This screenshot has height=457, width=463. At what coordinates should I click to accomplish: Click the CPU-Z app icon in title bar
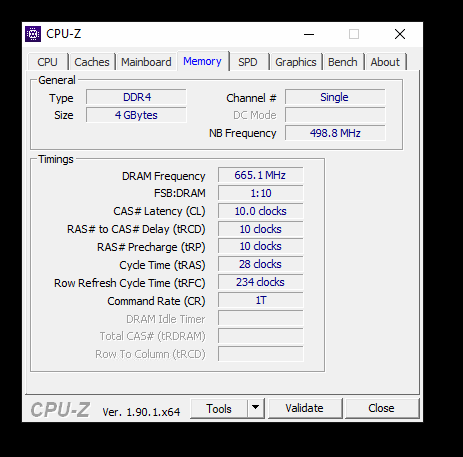[33, 34]
